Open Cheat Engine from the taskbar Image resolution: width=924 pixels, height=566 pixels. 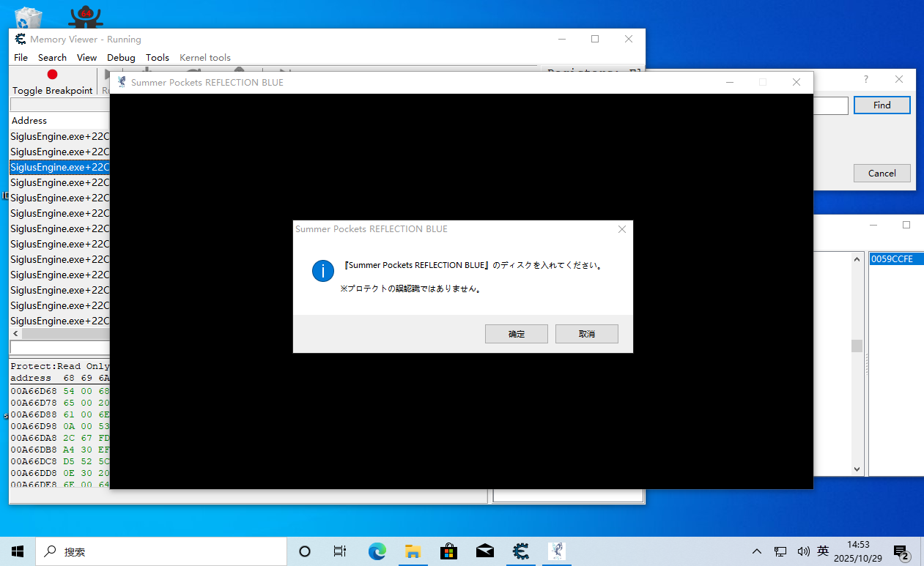(521, 551)
